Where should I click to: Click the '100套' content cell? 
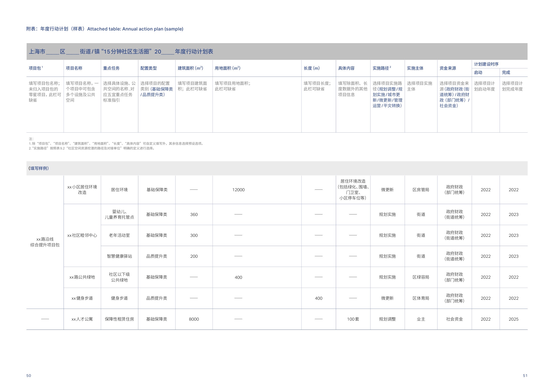coord(353,319)
